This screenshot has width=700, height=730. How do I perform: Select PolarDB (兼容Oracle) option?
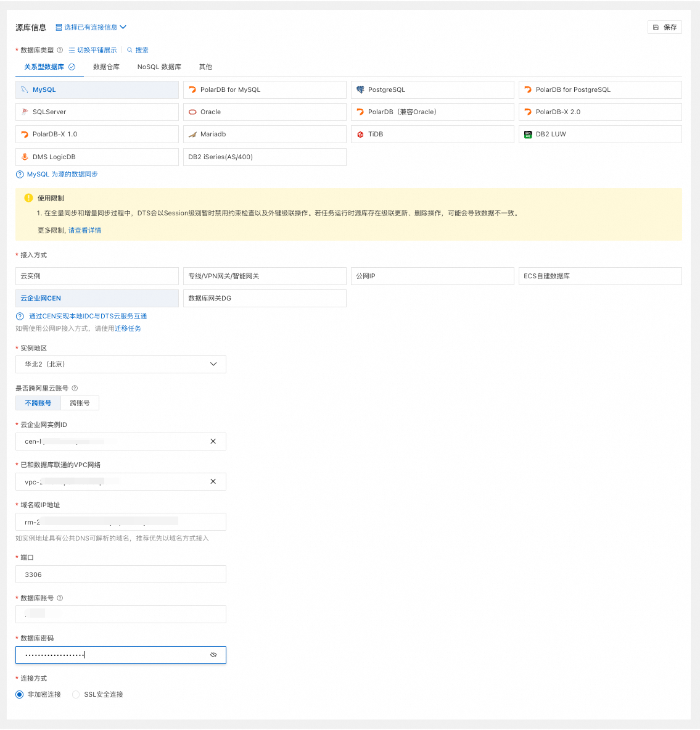432,112
